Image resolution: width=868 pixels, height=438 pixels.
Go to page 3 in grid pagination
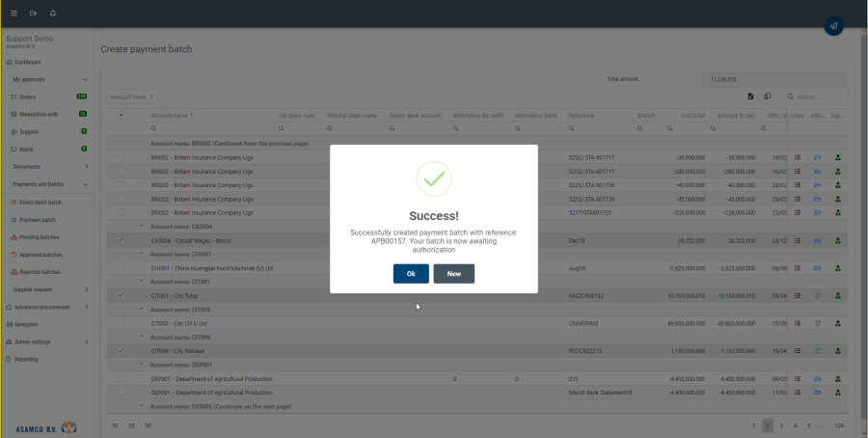(x=781, y=424)
